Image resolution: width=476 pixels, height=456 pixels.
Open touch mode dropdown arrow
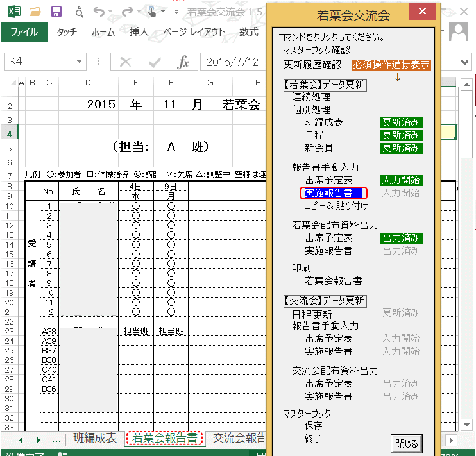click(163, 12)
